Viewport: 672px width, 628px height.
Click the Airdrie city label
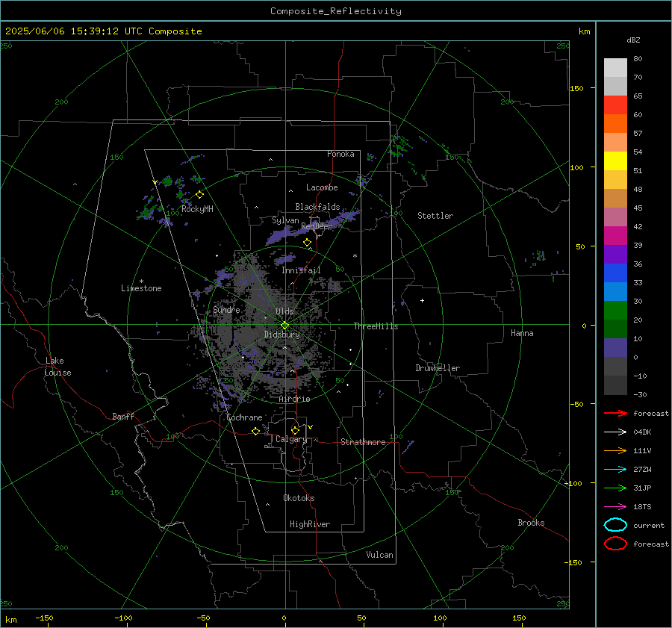pos(294,399)
